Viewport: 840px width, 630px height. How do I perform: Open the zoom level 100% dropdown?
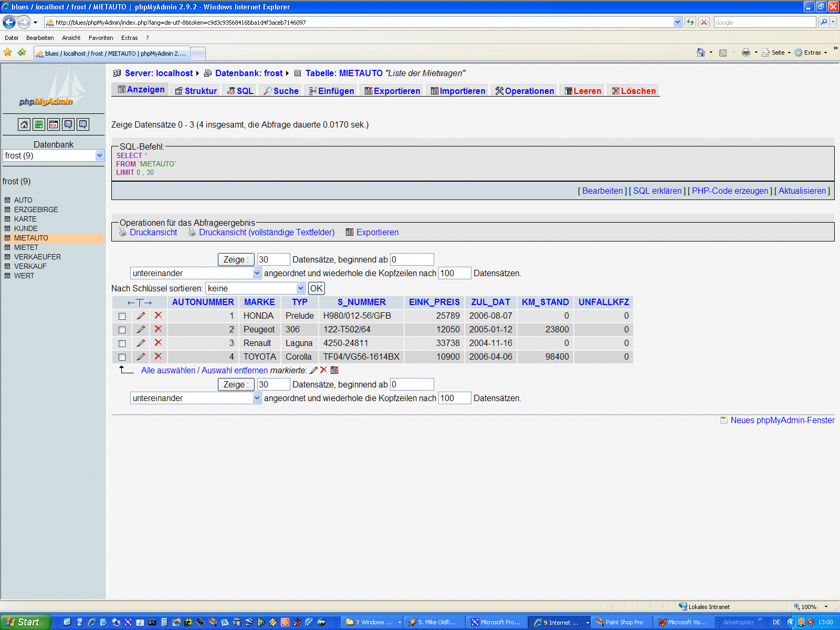pos(826,607)
